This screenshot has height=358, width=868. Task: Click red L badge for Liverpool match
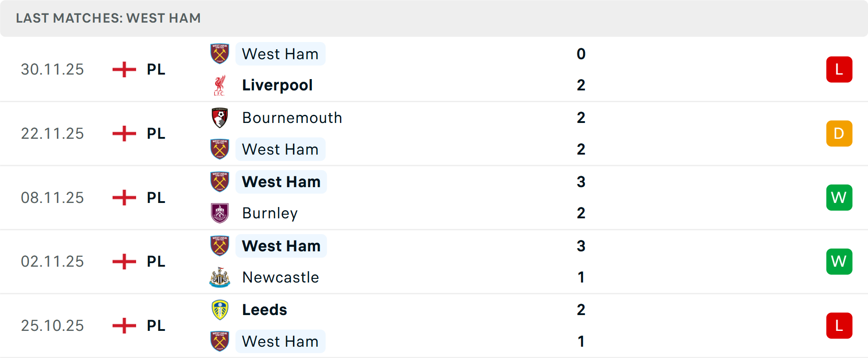(839, 70)
